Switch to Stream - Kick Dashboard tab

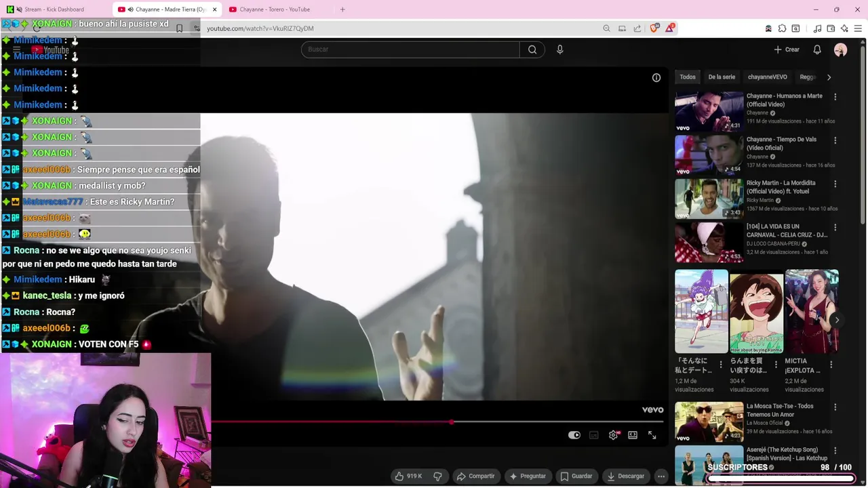click(54, 9)
